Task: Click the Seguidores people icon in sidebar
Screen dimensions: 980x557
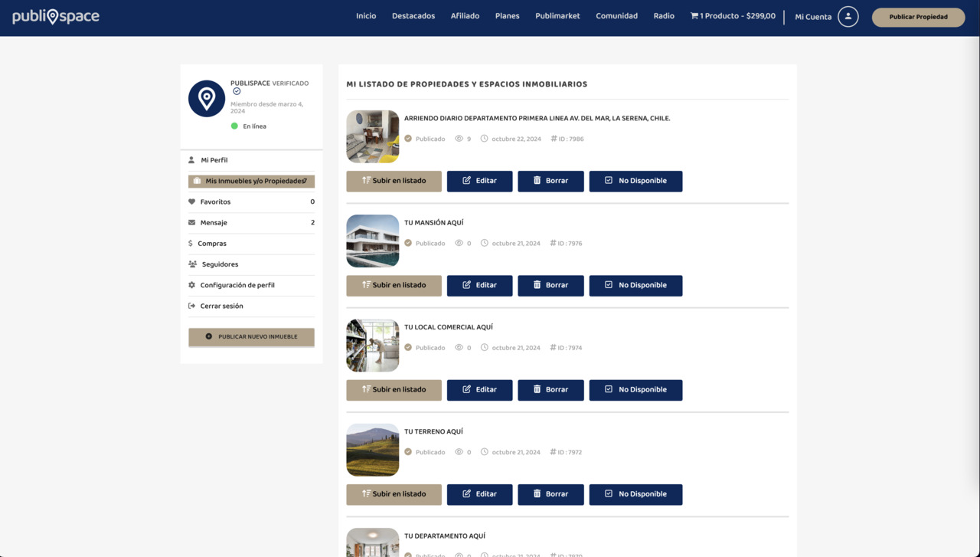Action: pos(192,264)
